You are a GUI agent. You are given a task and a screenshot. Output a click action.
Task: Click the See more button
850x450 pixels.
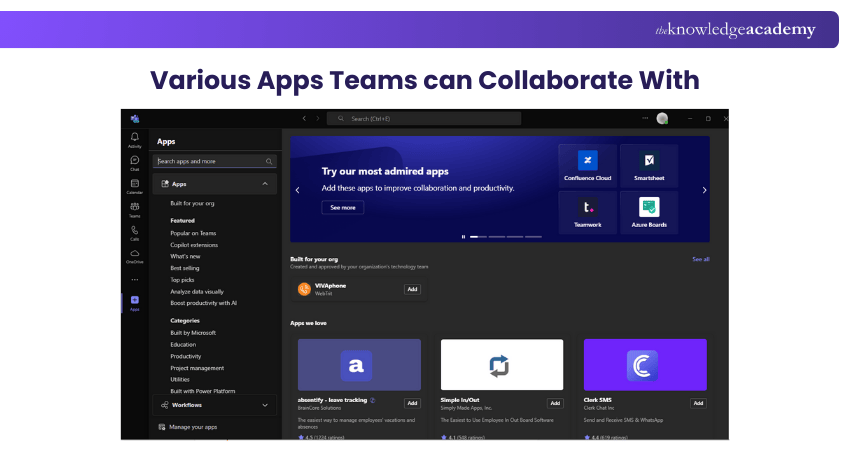(x=343, y=208)
